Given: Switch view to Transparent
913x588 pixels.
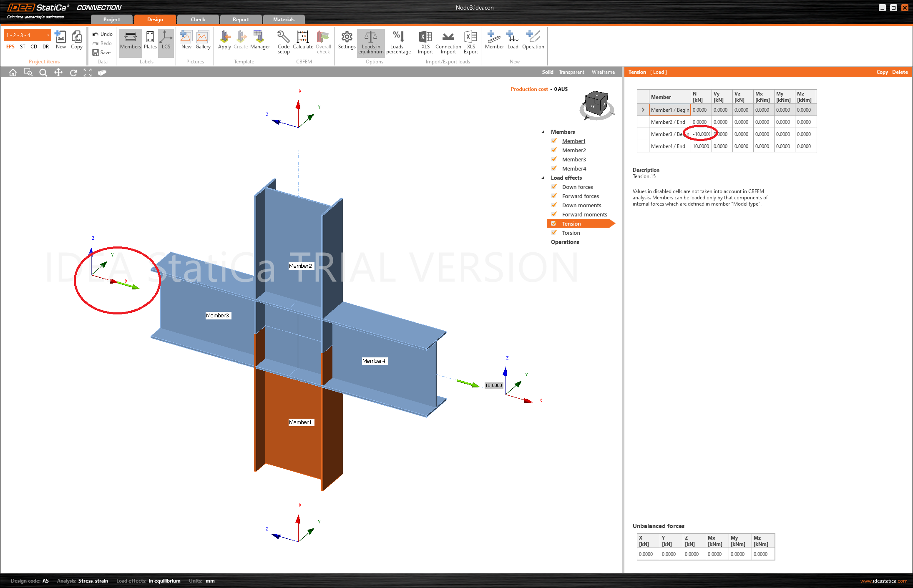Looking at the screenshot, I should pyautogui.click(x=571, y=72).
